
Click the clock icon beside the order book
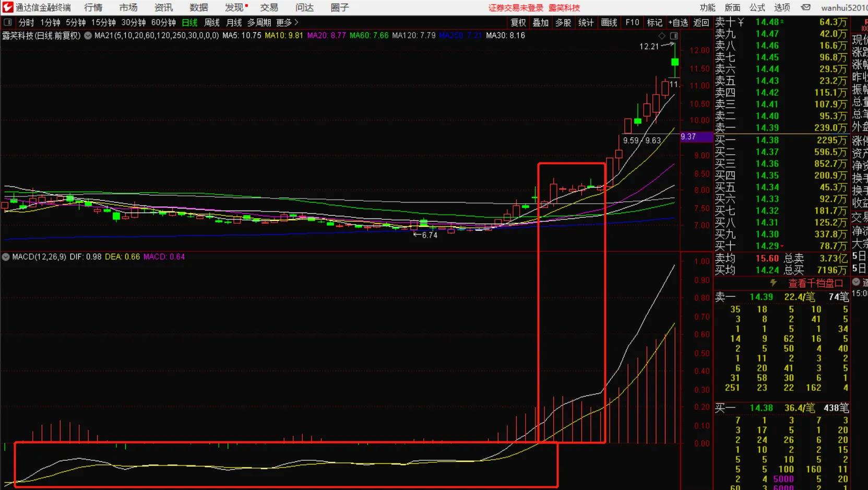pos(856,282)
